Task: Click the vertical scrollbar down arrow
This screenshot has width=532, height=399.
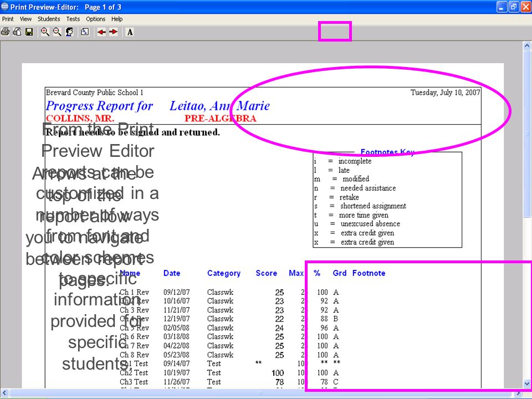Action: pos(527,383)
